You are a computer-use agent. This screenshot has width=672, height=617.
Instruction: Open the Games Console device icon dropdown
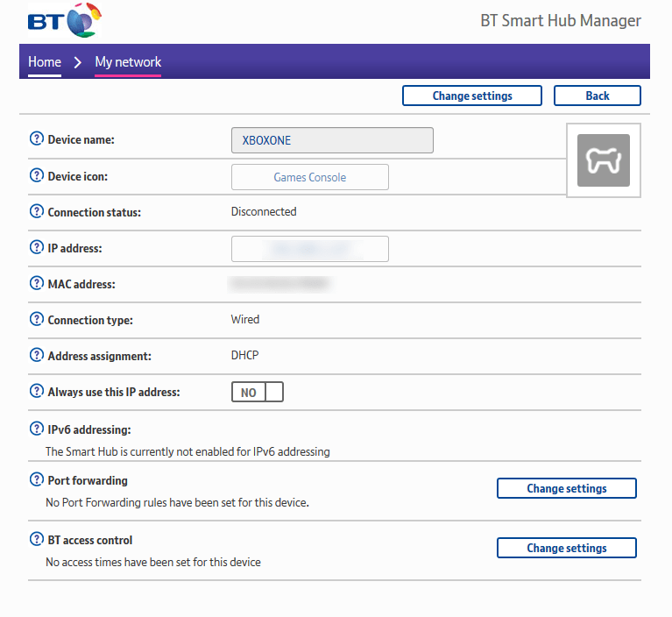click(x=310, y=177)
